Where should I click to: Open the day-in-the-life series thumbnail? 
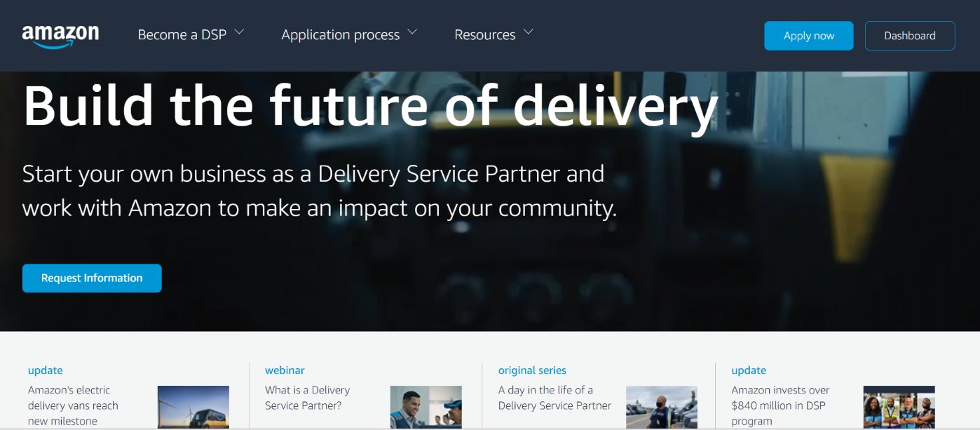pos(662,407)
